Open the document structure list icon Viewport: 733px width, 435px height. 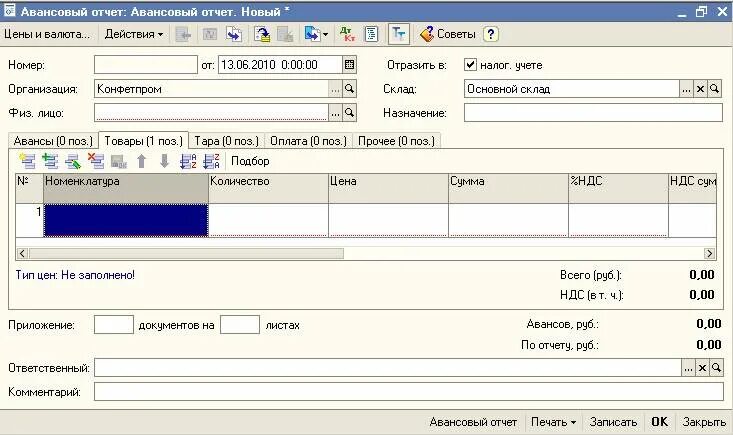tap(372, 35)
